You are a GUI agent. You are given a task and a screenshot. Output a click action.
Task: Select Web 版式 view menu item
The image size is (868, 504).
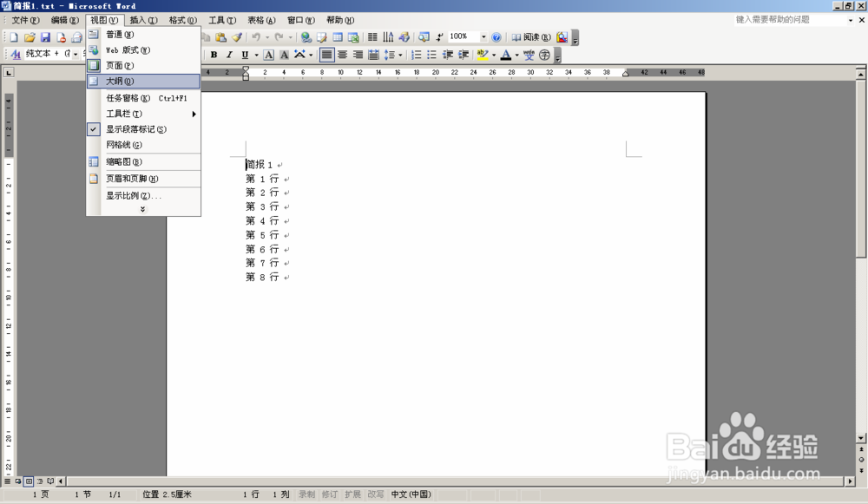[143, 49]
